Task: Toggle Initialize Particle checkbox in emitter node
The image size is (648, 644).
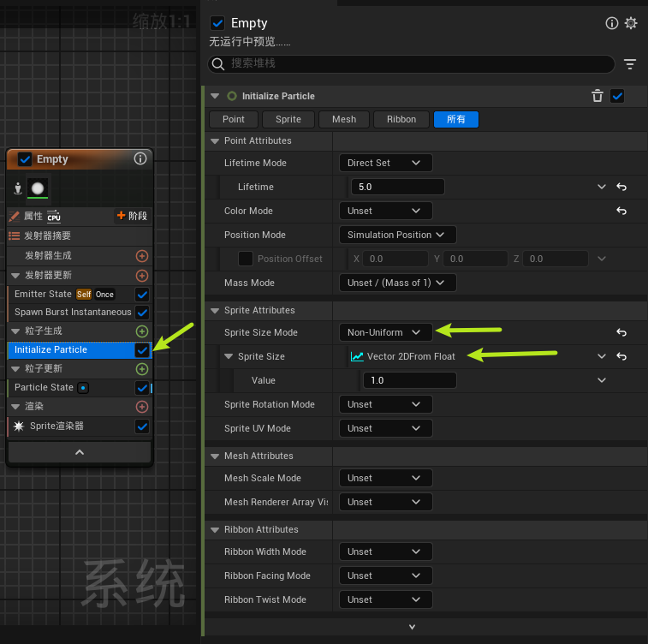Action: [x=142, y=350]
